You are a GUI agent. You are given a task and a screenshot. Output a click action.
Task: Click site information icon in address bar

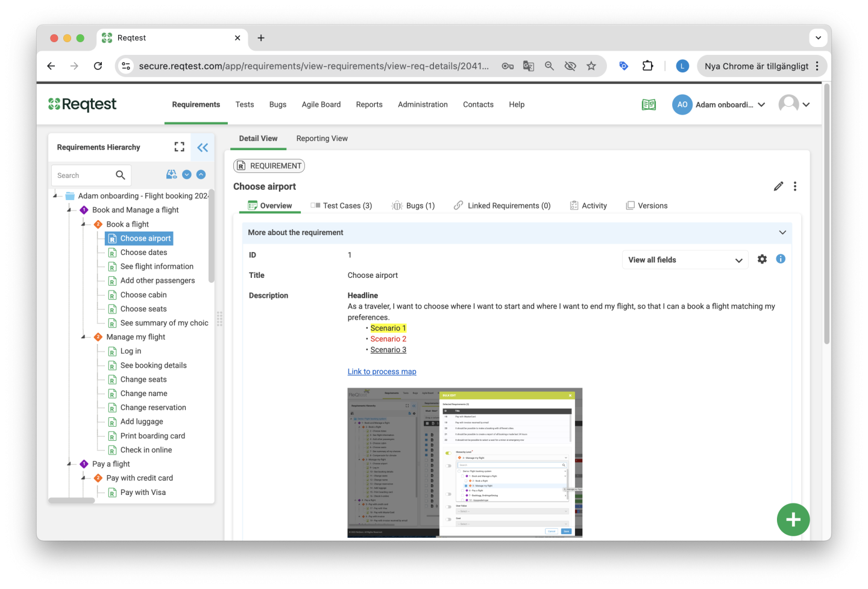point(126,66)
